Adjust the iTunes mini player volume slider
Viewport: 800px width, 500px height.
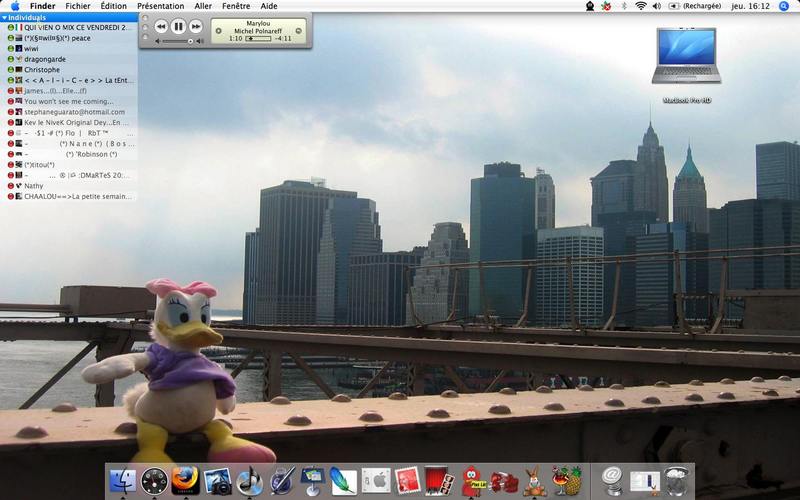179,41
